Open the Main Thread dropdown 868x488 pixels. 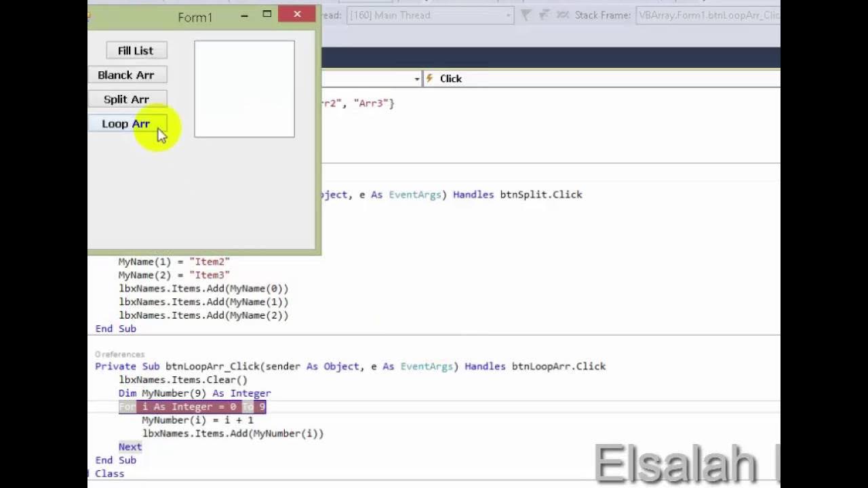click(x=430, y=15)
